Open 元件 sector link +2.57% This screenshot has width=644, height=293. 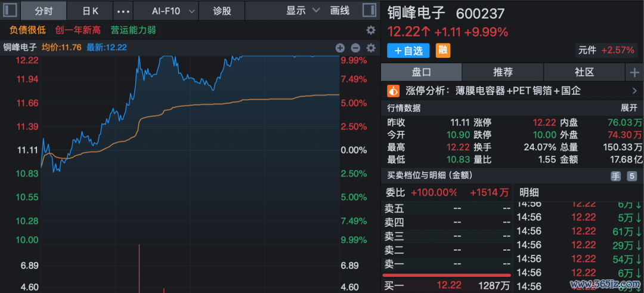(x=606, y=51)
